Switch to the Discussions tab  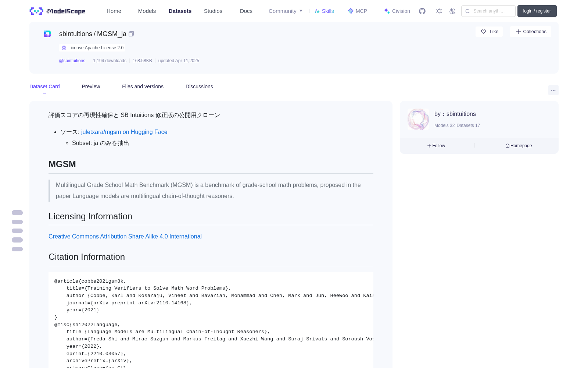(199, 86)
